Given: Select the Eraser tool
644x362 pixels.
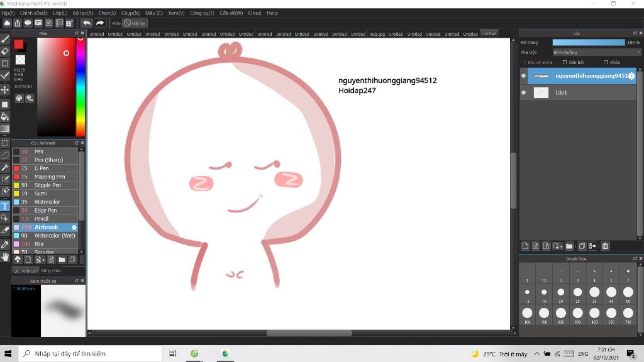Looking at the screenshot, I should (5, 51).
